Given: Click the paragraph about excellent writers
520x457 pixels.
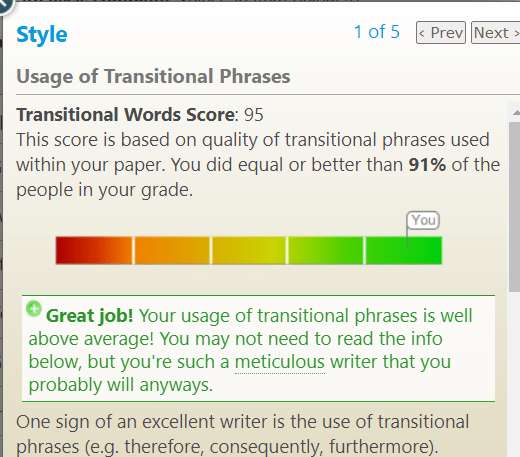Looking at the screenshot, I should [243, 434].
